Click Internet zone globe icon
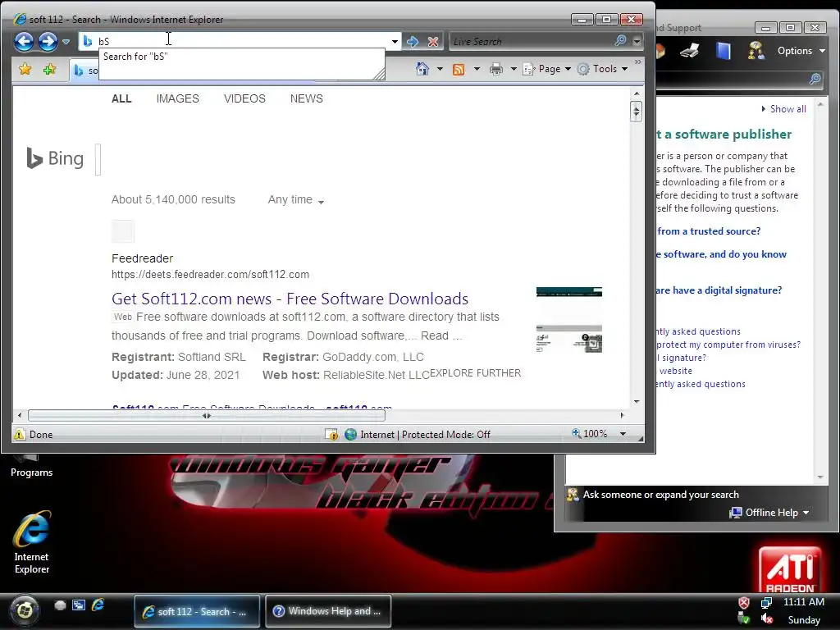The height and width of the screenshot is (630, 840). (x=350, y=435)
